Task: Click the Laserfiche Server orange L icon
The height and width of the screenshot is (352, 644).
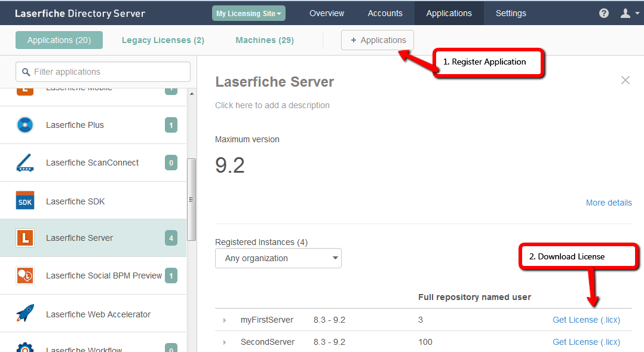Action: coord(25,238)
